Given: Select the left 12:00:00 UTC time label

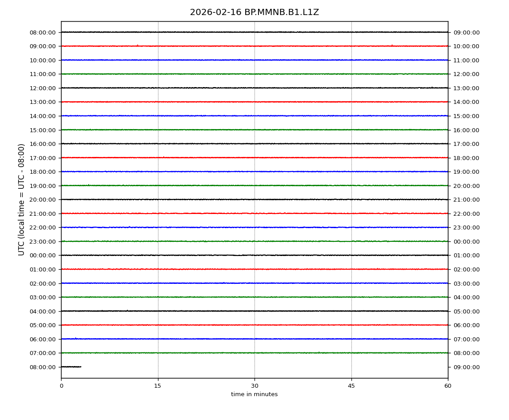Looking at the screenshot, I should (43, 88).
